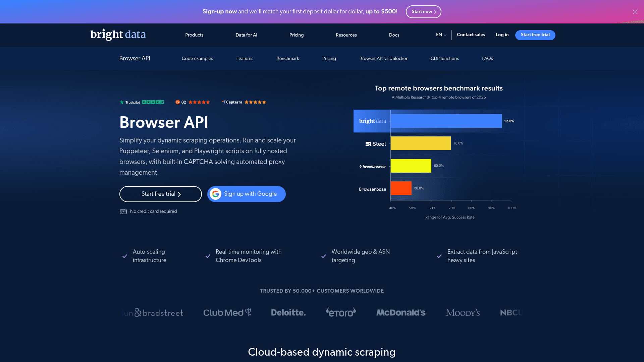Jump to the Features section
Screen dimensions: 644x362
(x=245, y=59)
